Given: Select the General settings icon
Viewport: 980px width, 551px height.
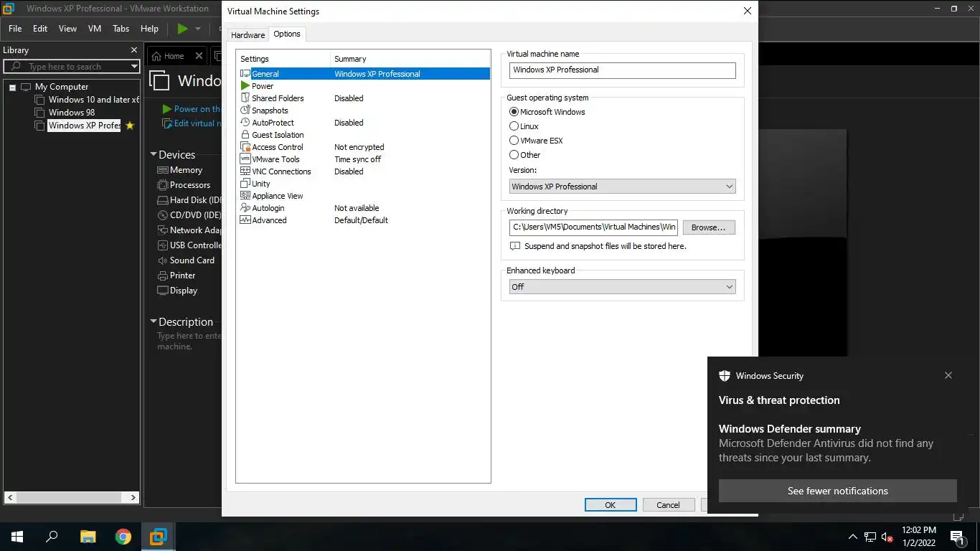Looking at the screenshot, I should coord(245,74).
